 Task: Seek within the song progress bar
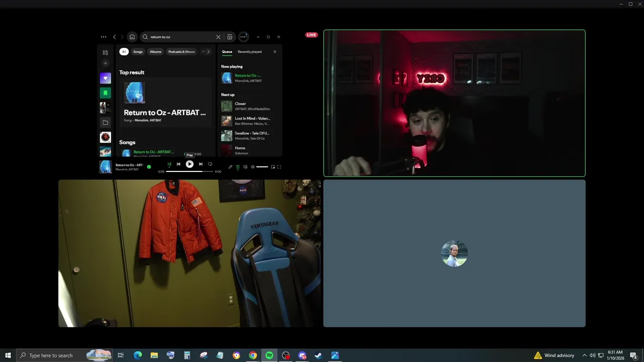[190, 171]
